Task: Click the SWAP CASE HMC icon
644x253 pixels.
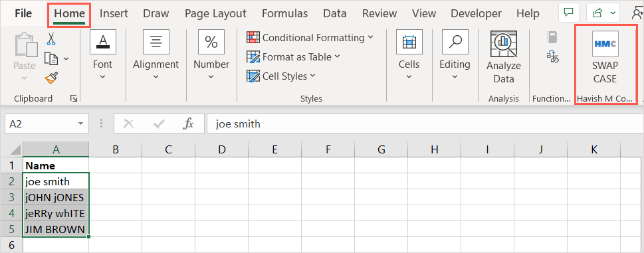Action: 605,43
